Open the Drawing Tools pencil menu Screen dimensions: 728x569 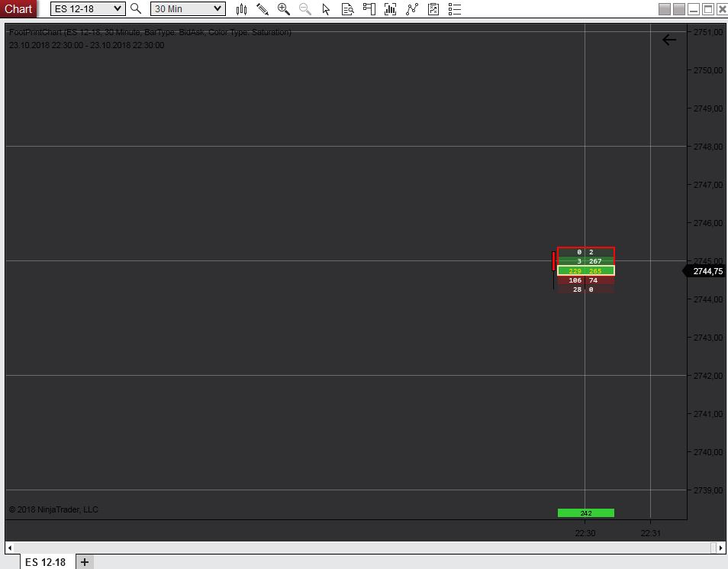263,9
